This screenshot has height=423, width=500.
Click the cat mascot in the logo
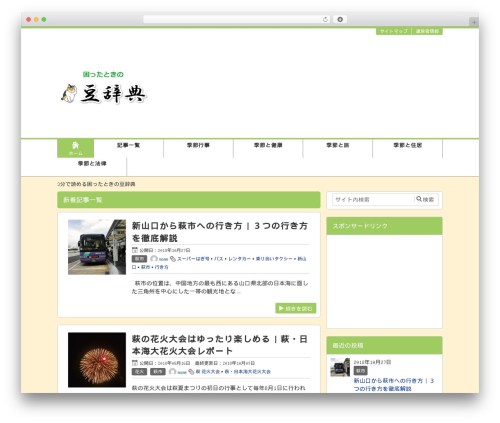pyautogui.click(x=69, y=94)
